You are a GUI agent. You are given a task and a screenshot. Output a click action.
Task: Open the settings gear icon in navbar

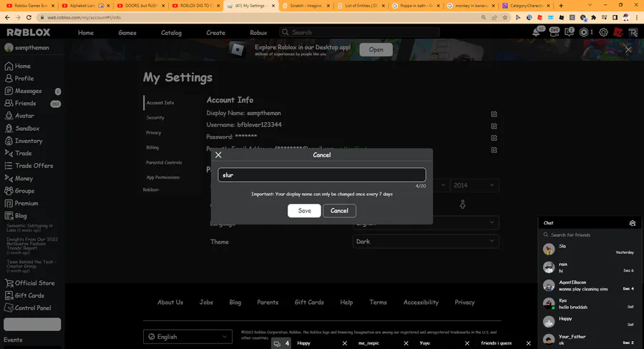point(603,32)
